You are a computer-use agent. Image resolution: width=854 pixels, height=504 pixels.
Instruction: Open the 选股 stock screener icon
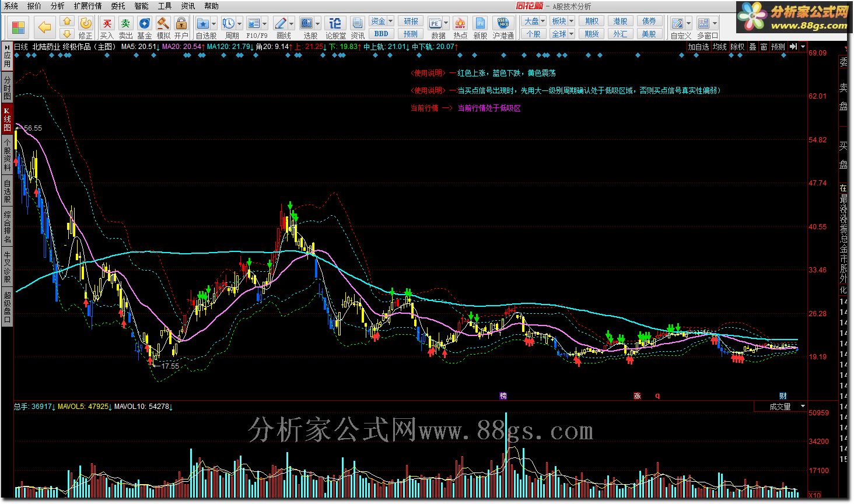[x=307, y=23]
